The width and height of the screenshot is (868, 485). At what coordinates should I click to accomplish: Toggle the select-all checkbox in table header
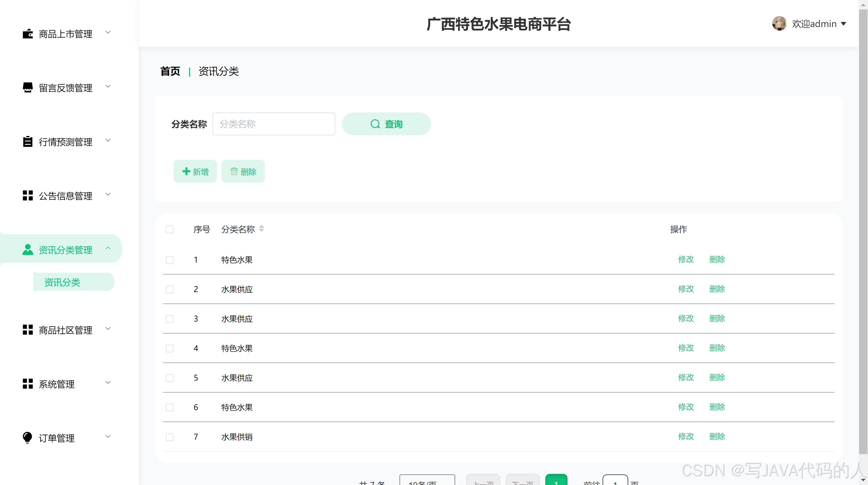pos(169,229)
